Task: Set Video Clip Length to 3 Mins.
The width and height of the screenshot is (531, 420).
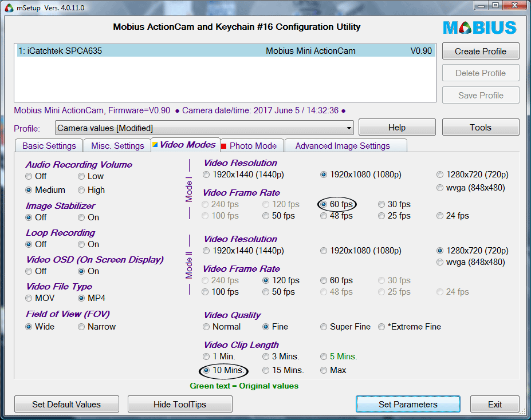Action: pos(281,356)
